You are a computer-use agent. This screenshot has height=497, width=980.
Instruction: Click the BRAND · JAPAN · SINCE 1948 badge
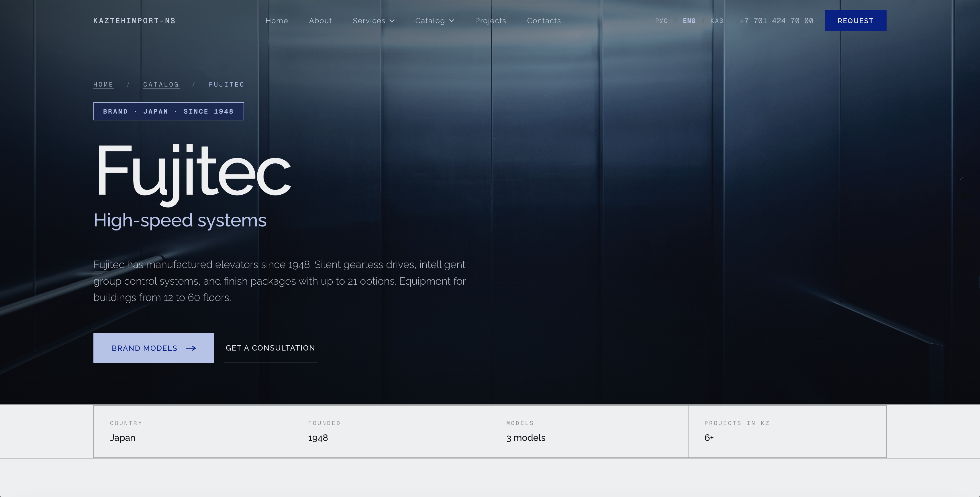[168, 111]
